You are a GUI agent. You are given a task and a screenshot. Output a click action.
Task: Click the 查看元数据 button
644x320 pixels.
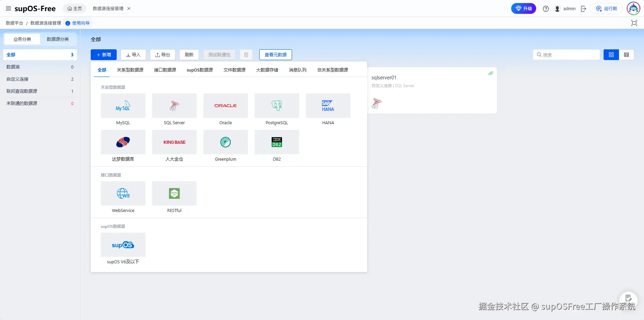[x=275, y=55]
